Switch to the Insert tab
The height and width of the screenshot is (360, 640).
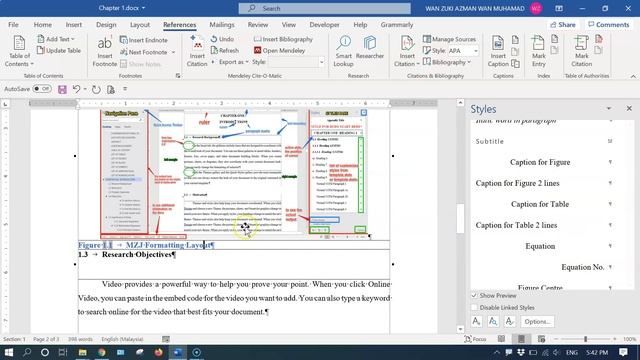tap(73, 24)
